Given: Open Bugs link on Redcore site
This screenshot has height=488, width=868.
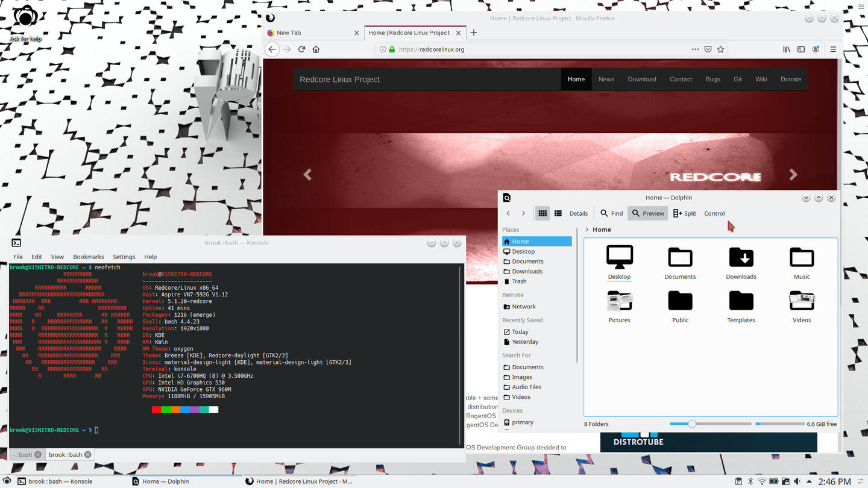Looking at the screenshot, I should coord(713,79).
